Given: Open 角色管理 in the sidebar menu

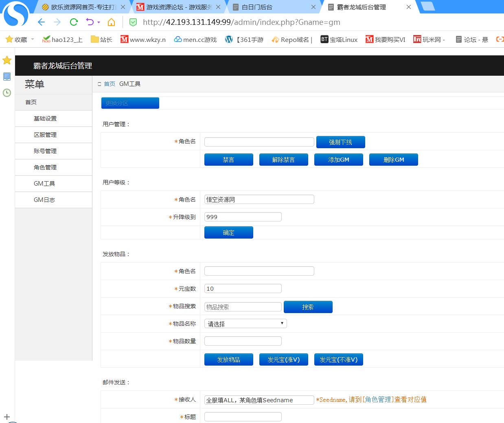Looking at the screenshot, I should point(45,167).
